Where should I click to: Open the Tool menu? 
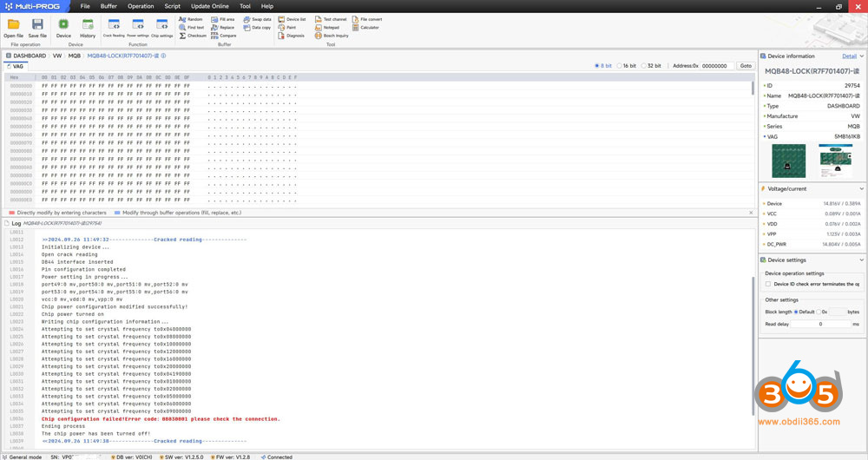click(246, 6)
